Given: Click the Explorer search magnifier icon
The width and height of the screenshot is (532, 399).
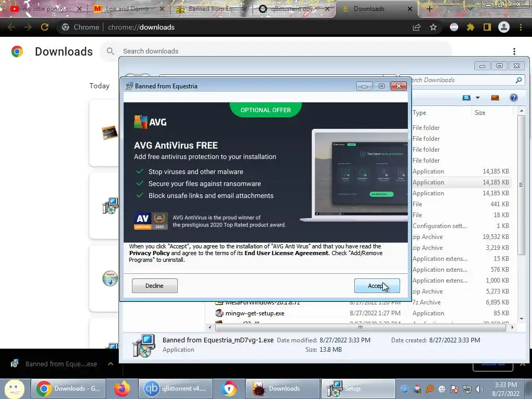Looking at the screenshot, I should [x=519, y=80].
